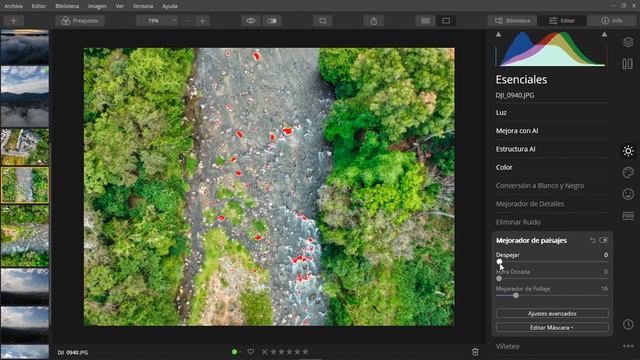Screen dimensions: 640x360
Task: Click the Hora Dorada slider handle
Action: point(499,278)
